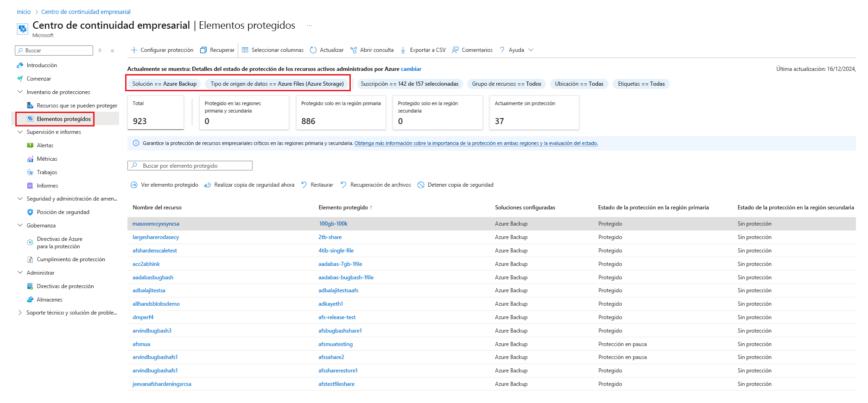Screen dimensions: 868x403
Task: Click the Posición de seguridad shield icon
Action: pyautogui.click(x=30, y=212)
